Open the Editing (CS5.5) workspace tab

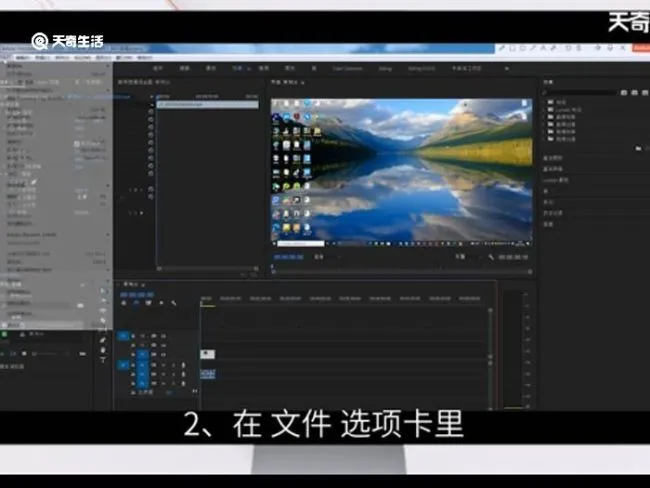click(x=422, y=68)
